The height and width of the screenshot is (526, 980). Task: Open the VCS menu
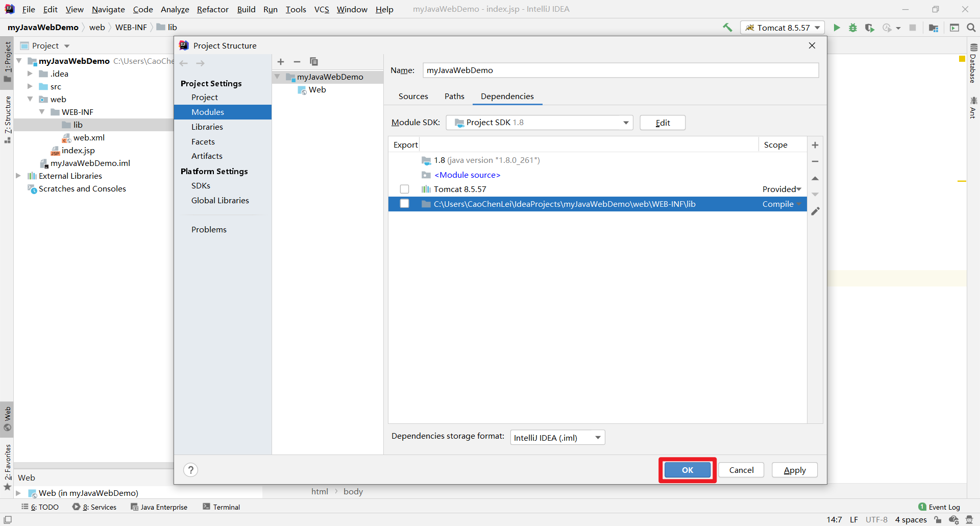[x=322, y=9]
